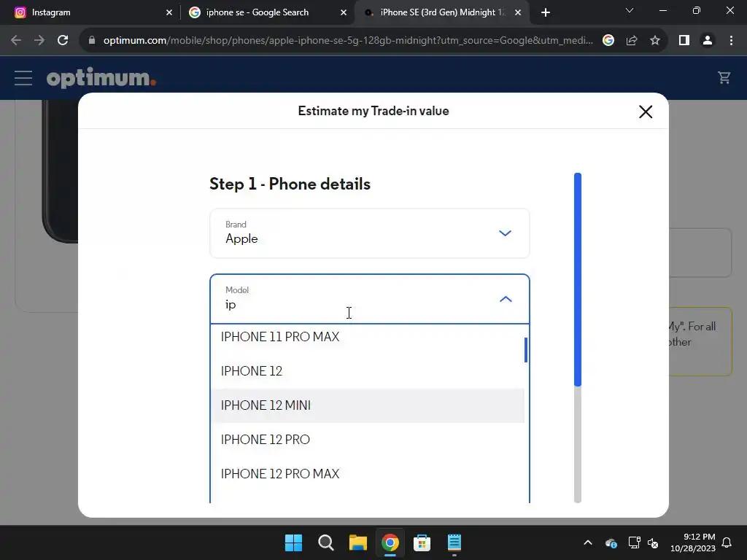Image resolution: width=747 pixels, height=560 pixels.
Task: Go back to the previous page
Action: click(16, 41)
